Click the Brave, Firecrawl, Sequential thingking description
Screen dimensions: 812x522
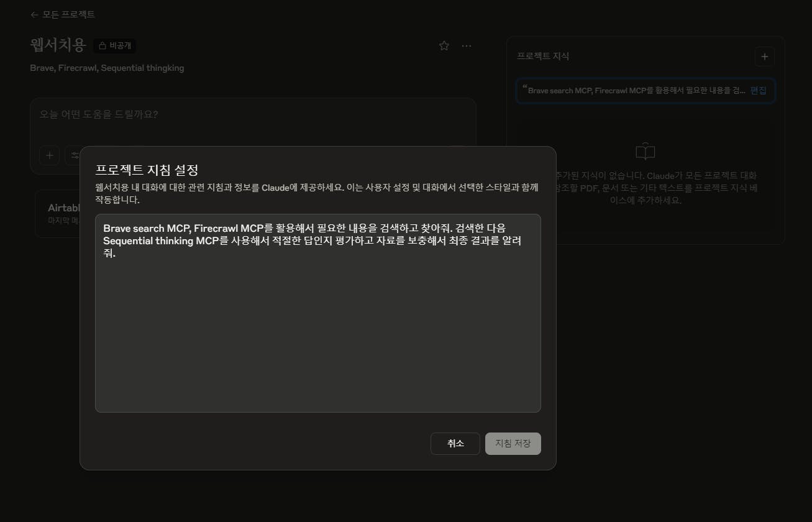click(x=107, y=68)
